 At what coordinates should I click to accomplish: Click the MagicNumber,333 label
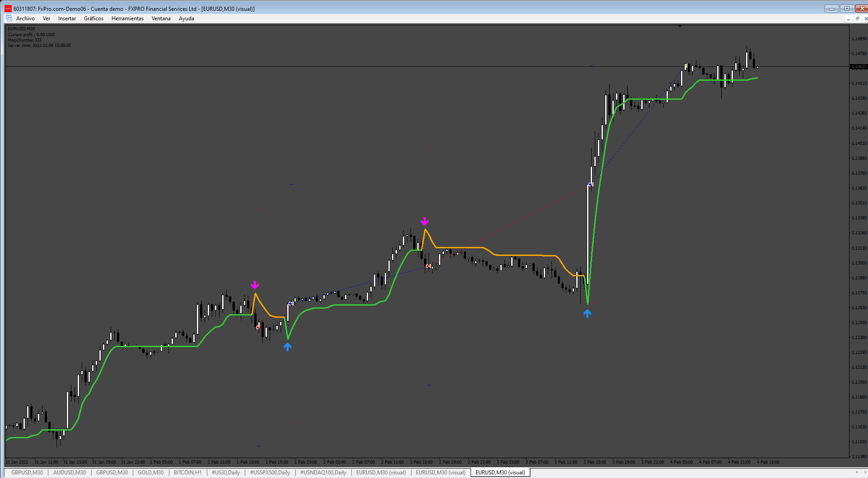tap(24, 40)
